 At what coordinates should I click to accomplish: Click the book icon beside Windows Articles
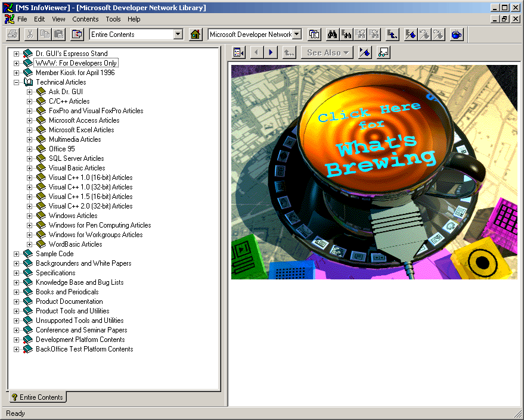pyautogui.click(x=41, y=216)
